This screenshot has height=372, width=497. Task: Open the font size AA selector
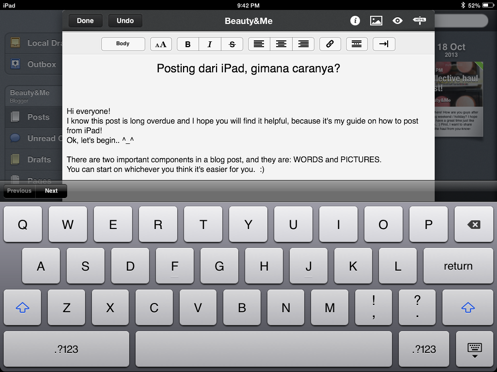tap(161, 44)
